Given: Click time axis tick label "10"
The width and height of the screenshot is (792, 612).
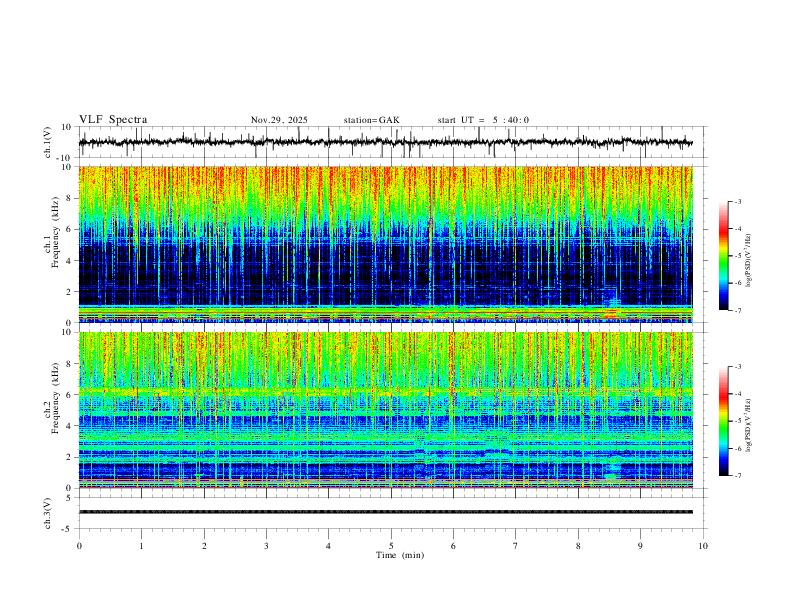Looking at the screenshot, I should coord(703,546).
